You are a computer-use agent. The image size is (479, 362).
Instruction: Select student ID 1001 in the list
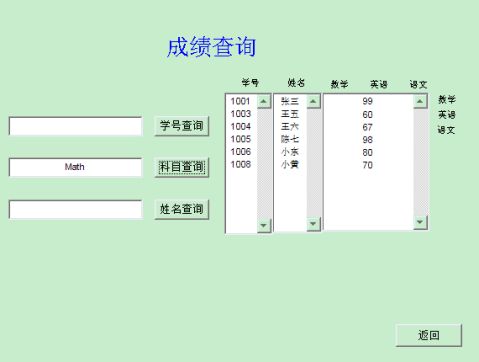240,101
